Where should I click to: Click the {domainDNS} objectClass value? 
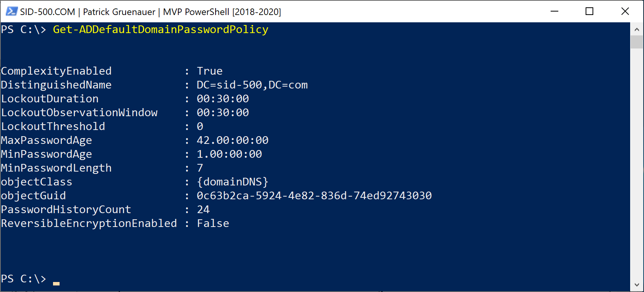tap(232, 182)
